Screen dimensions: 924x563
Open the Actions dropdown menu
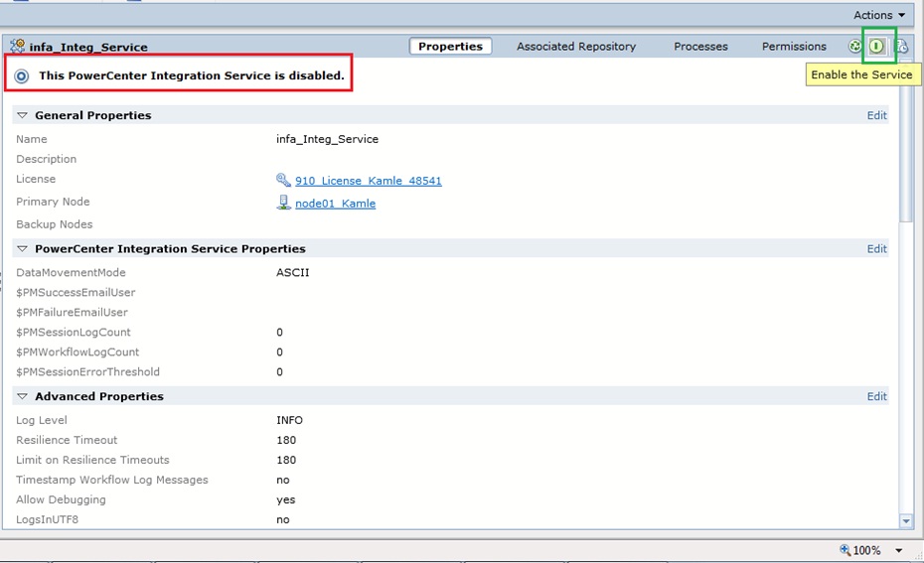[879, 15]
